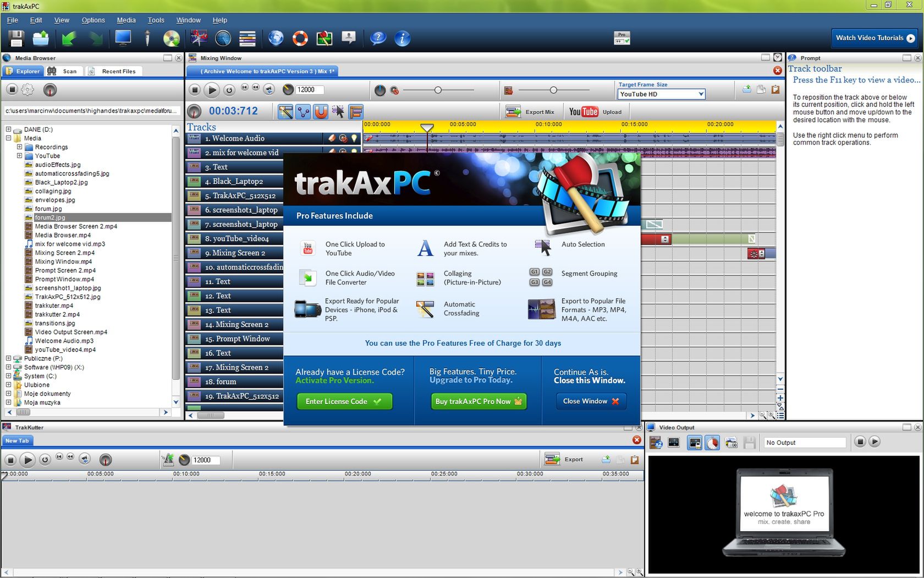This screenshot has height=578, width=924.
Task: Expand the YouTube folder
Action: 19,156
